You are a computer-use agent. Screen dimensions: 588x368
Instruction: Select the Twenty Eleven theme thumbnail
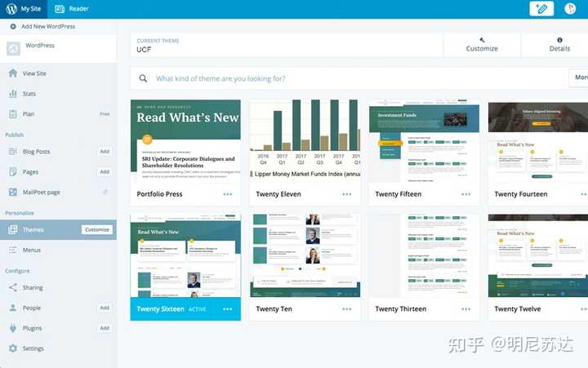point(305,141)
